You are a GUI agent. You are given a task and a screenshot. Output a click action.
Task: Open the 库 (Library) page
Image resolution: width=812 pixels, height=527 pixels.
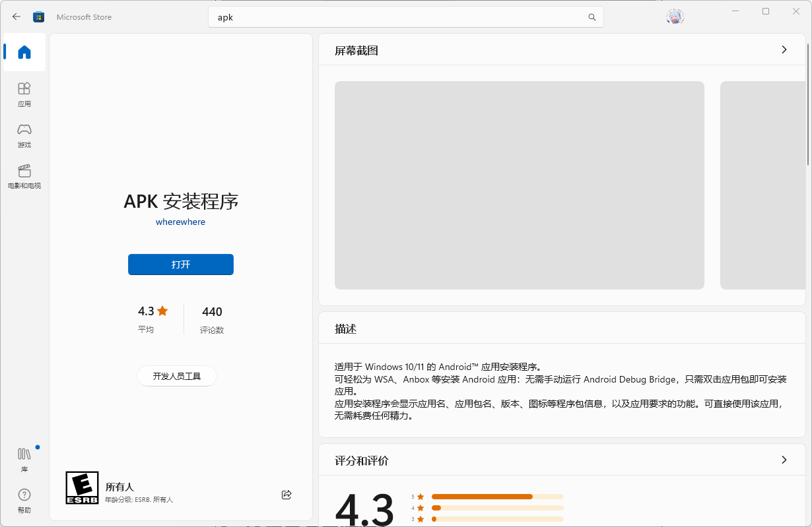24,459
